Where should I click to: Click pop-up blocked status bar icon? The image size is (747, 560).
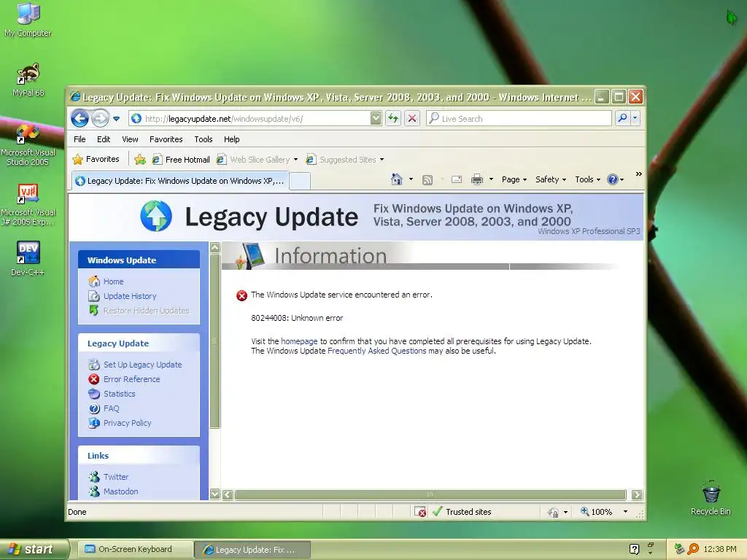419,512
